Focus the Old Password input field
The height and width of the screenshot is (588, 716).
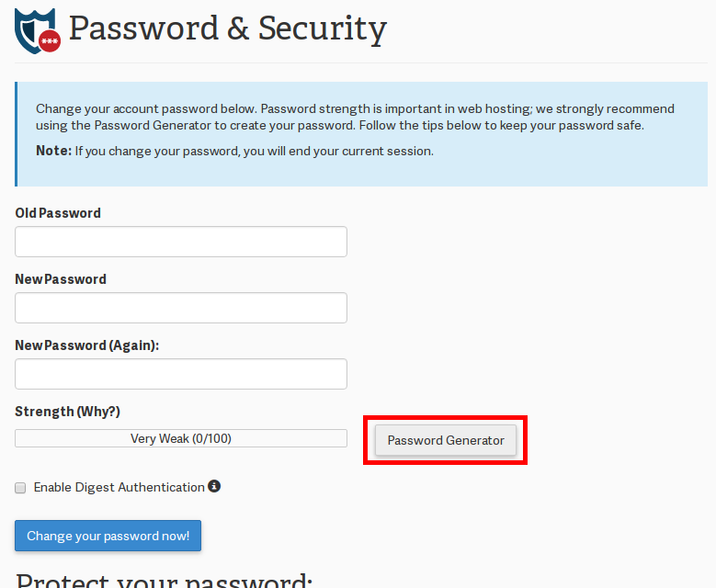tap(181, 242)
